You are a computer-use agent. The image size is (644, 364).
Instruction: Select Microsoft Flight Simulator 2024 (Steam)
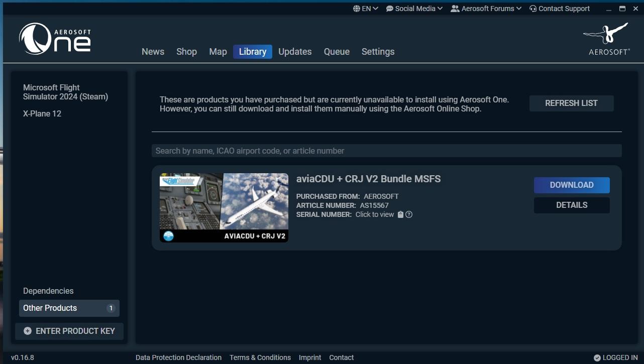(x=66, y=92)
